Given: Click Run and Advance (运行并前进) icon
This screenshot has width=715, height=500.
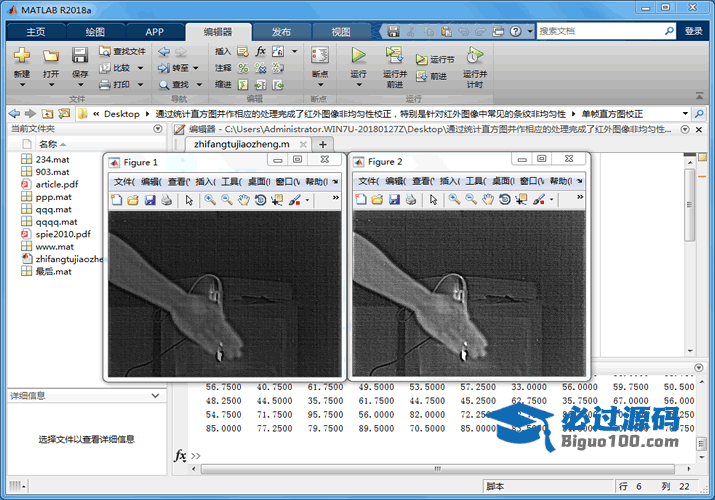Looking at the screenshot, I should click(394, 56).
